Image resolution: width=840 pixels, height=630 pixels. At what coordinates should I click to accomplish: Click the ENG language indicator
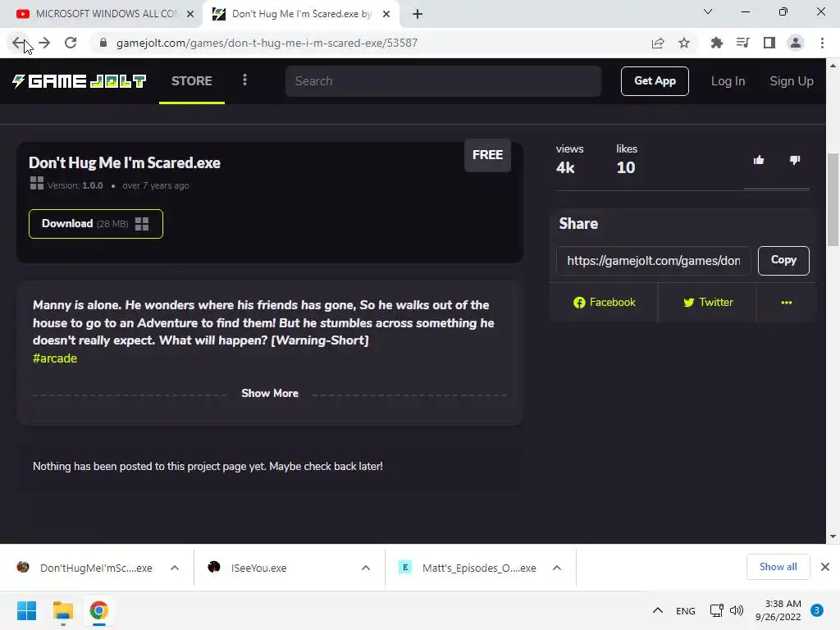(685, 610)
